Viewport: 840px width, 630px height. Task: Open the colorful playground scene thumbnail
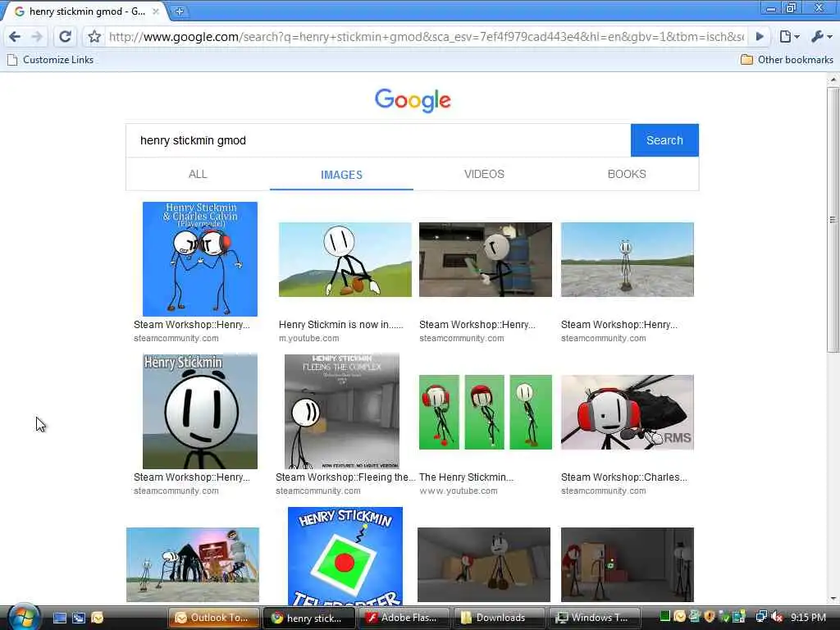coord(193,564)
